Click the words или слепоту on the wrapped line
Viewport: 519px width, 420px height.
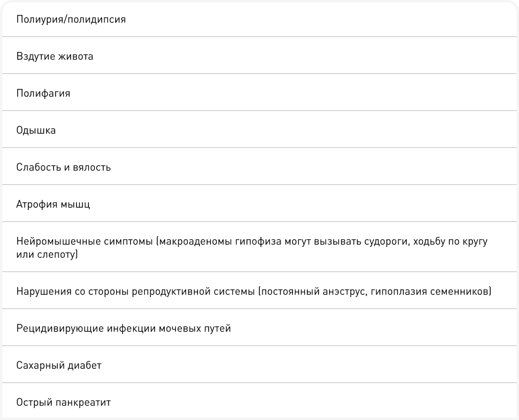(x=47, y=255)
